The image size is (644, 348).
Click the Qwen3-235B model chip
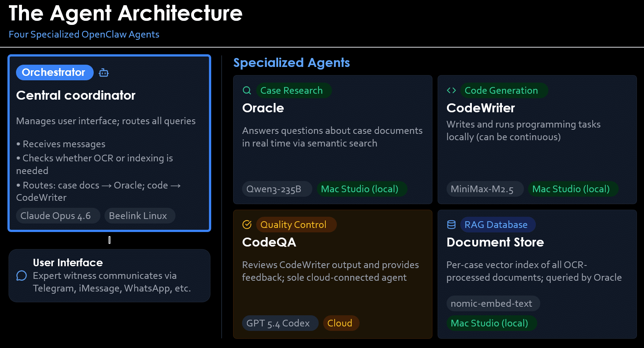point(277,189)
